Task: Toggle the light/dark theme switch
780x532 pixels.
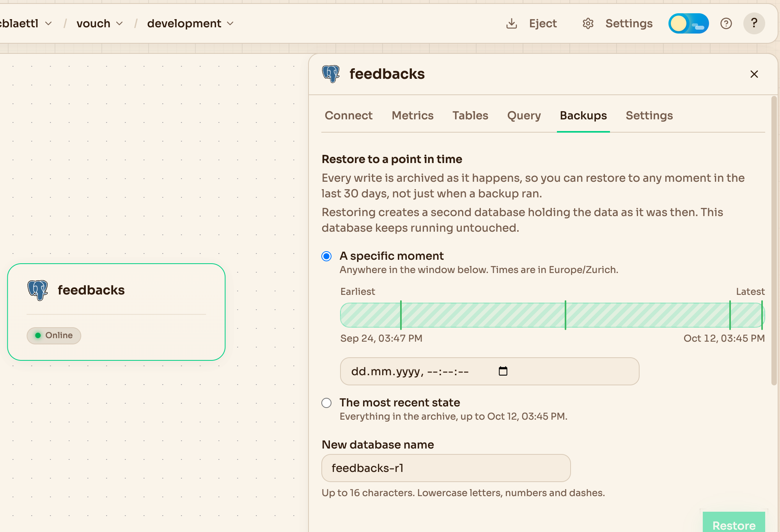Action: click(688, 23)
